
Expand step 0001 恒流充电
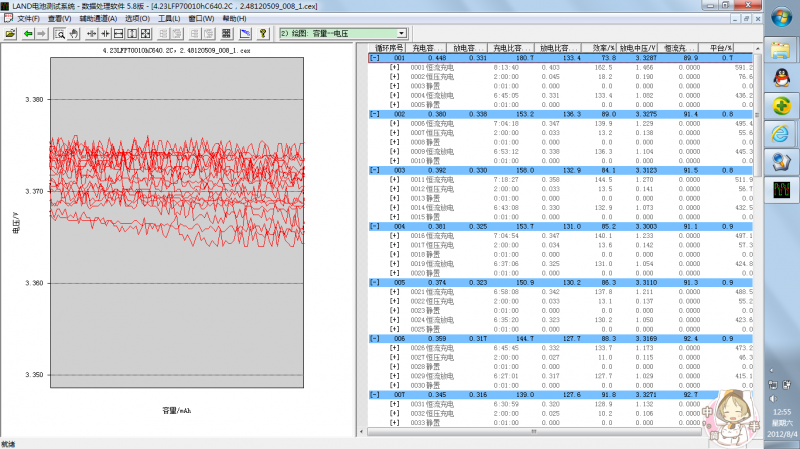point(394,67)
